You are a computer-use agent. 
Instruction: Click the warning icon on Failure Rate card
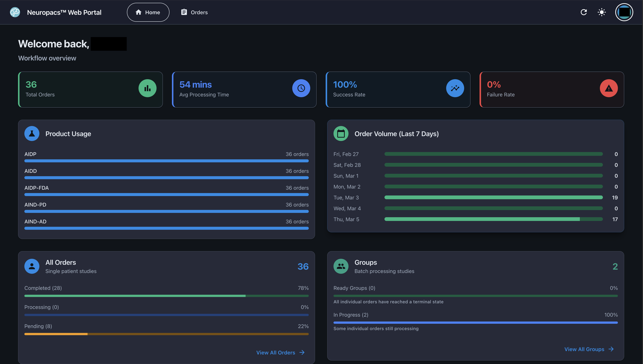pyautogui.click(x=609, y=88)
